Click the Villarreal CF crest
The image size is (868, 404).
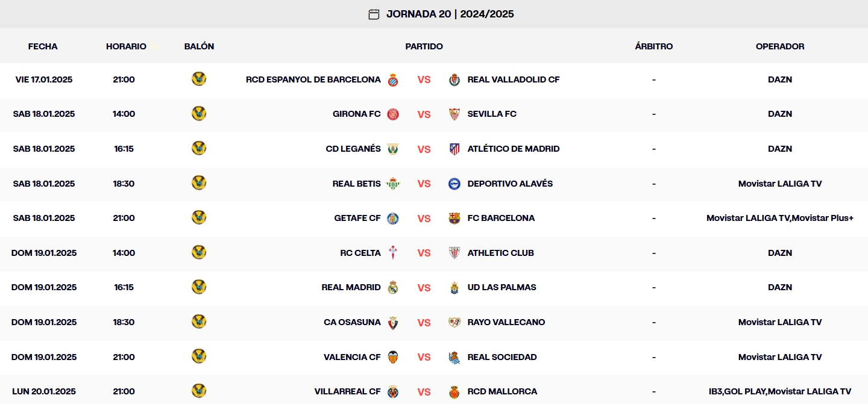coord(393,391)
